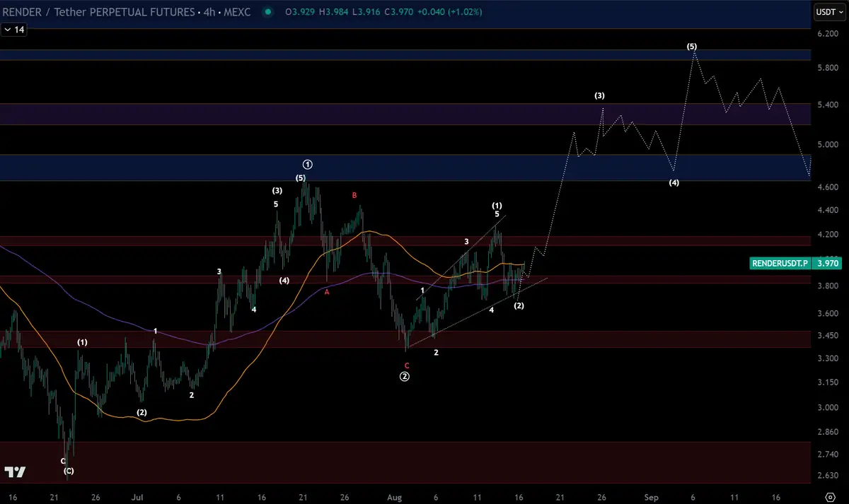849x504 pixels.
Task: Open the USDT currency dropdown
Action: pos(829,12)
